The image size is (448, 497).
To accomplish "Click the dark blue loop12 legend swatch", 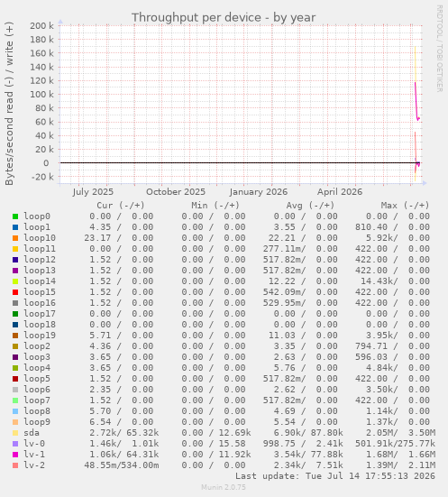I will [x=15, y=260].
